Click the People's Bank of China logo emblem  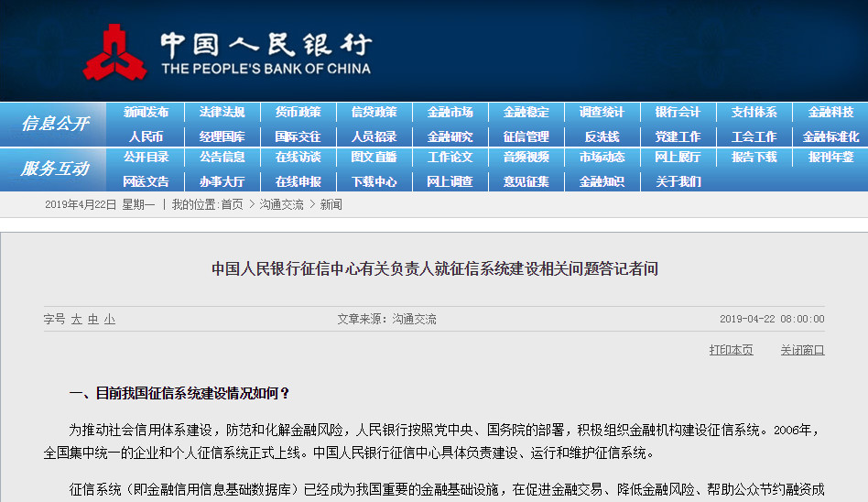pos(114,52)
